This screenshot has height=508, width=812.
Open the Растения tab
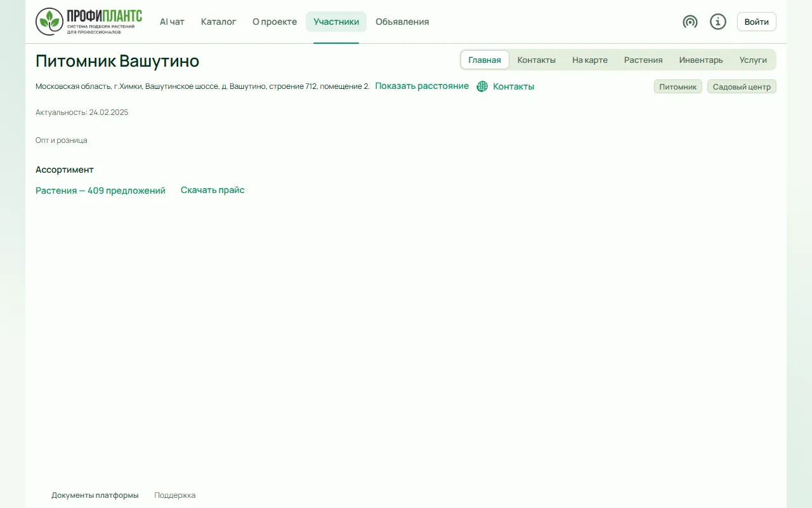[643, 60]
